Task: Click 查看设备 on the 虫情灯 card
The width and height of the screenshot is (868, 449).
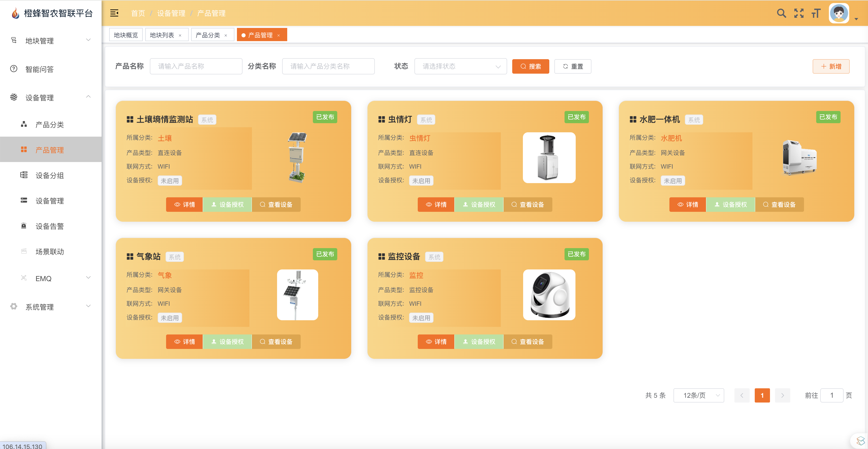Action: (x=528, y=204)
